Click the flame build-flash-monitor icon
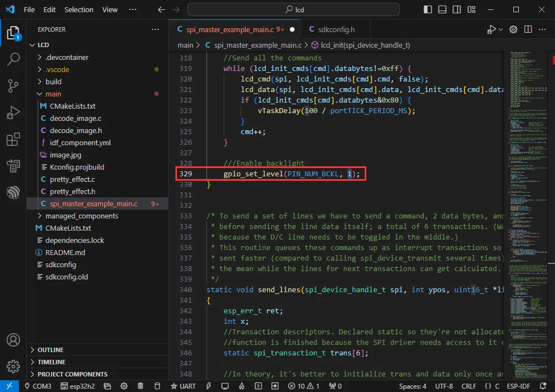 point(241,386)
